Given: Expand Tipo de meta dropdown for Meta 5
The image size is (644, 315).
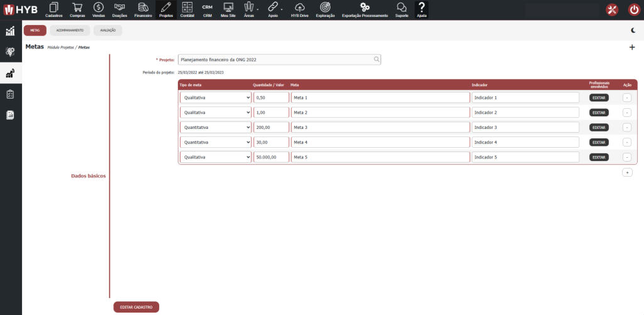Looking at the screenshot, I should (215, 157).
